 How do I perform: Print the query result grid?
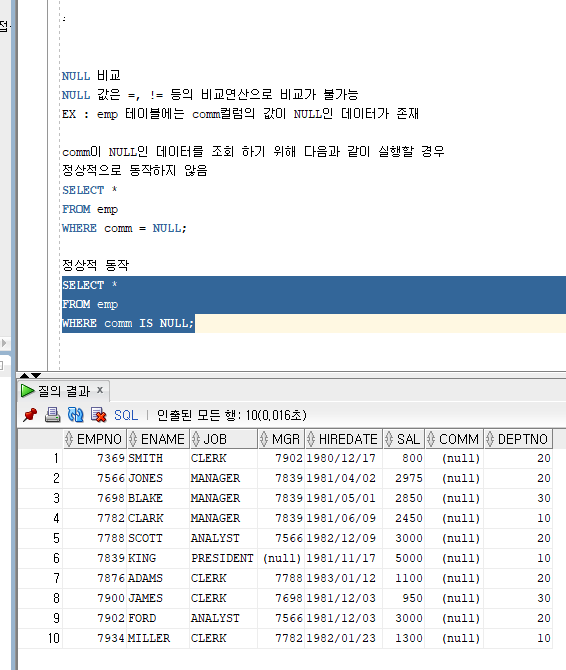(x=53, y=415)
